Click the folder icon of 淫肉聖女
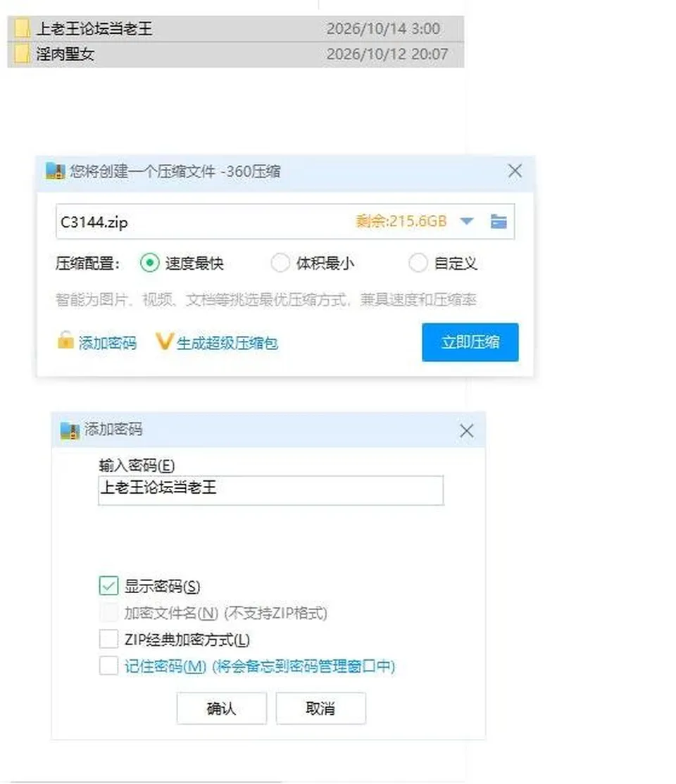The width and height of the screenshot is (676, 784). [22, 54]
